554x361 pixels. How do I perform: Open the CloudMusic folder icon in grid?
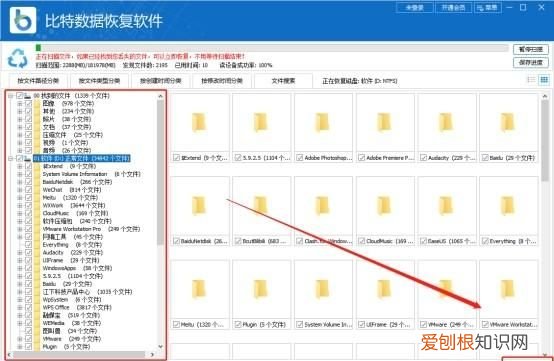pyautogui.click(x=384, y=206)
